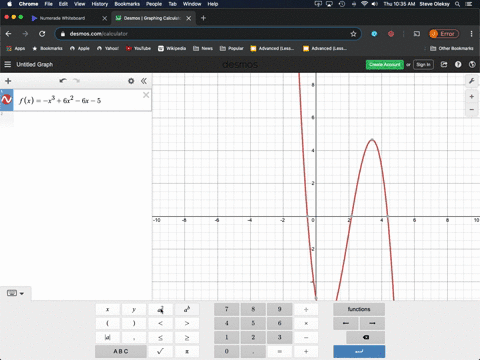The height and width of the screenshot is (360, 480).
Task: Tap the x variable key
Action: (x=108, y=309)
